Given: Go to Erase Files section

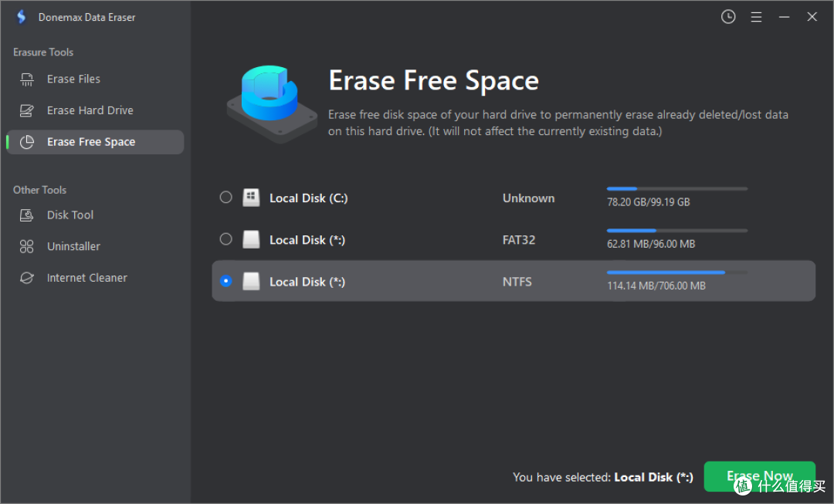Looking at the screenshot, I should (95, 79).
